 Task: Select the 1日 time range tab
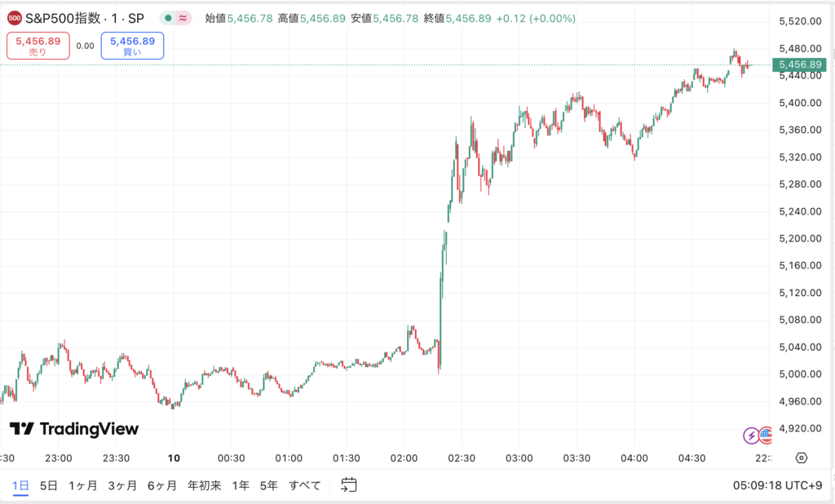tap(21, 485)
